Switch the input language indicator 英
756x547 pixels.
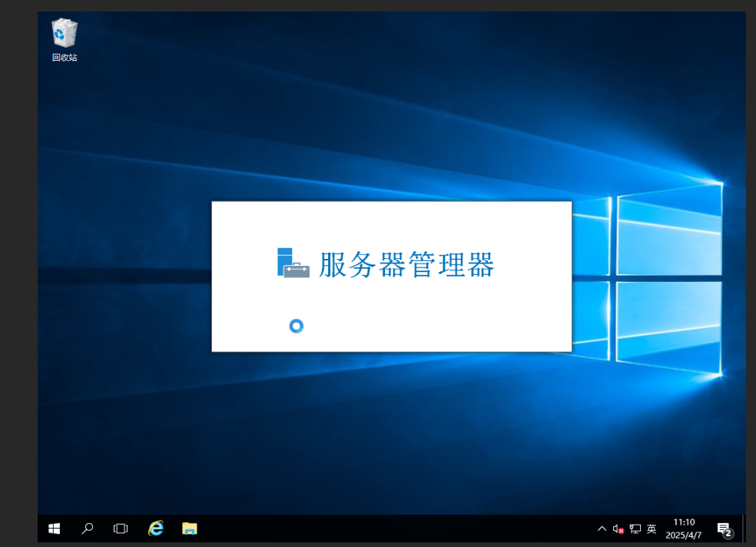(x=652, y=529)
